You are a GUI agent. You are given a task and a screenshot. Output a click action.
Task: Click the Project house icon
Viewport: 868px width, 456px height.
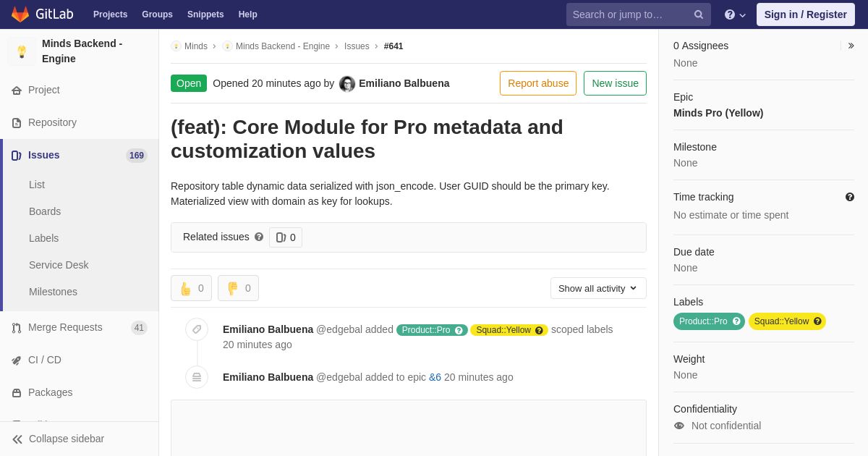(x=17, y=90)
